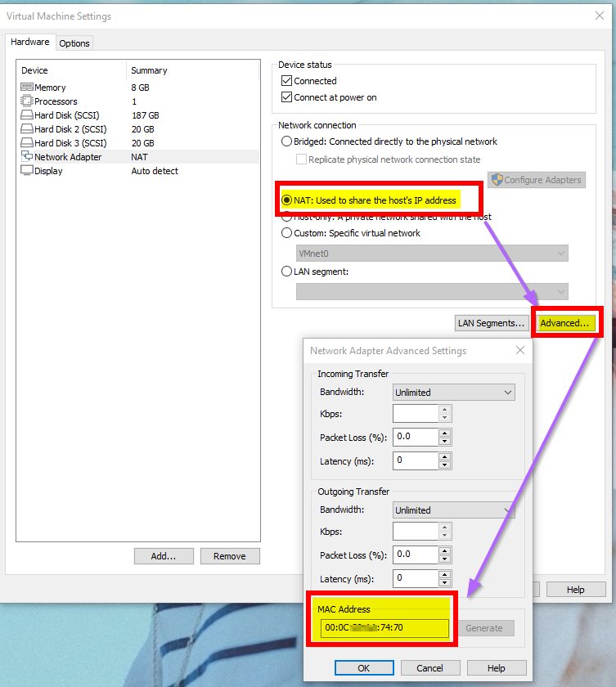Click the Add... device button

[x=164, y=556]
